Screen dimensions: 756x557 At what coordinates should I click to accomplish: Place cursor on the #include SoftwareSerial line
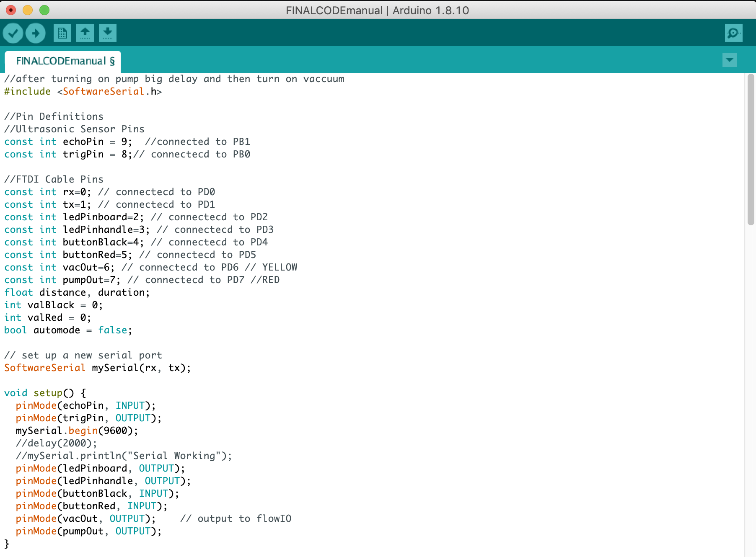[83, 91]
